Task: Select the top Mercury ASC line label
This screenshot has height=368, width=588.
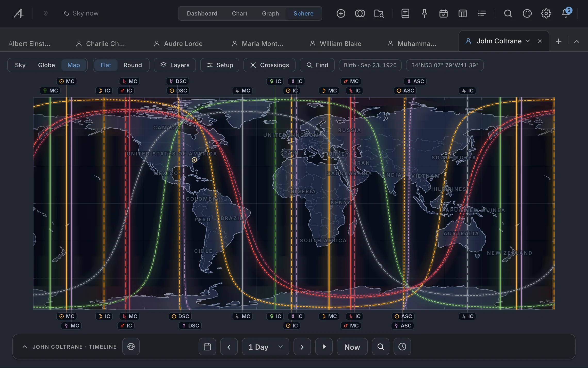Action: point(415,81)
